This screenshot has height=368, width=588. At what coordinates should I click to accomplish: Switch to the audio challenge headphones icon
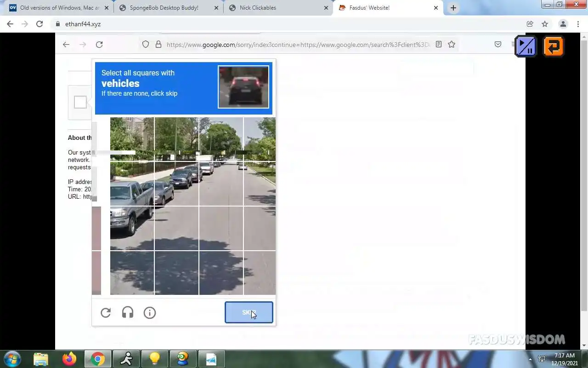pos(128,313)
